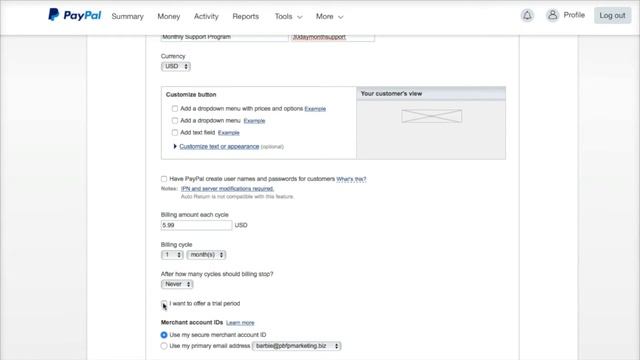Click the billing amount input field
640x360 pixels.
point(196,225)
